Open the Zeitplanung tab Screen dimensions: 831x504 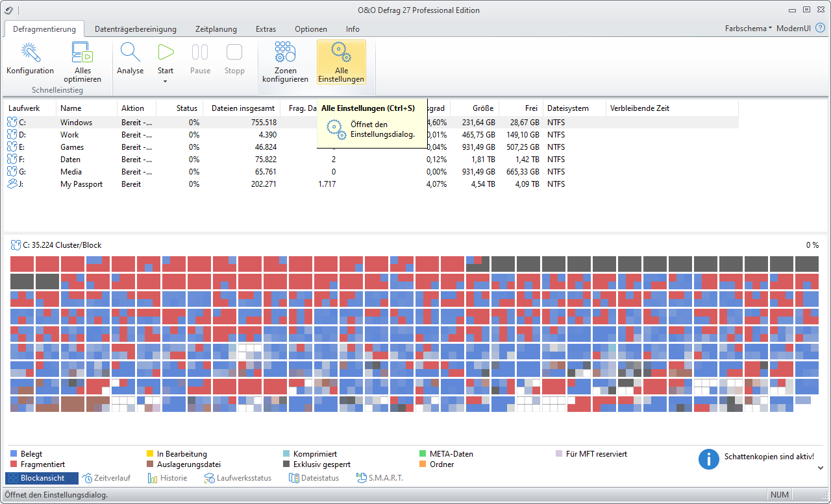tap(216, 29)
